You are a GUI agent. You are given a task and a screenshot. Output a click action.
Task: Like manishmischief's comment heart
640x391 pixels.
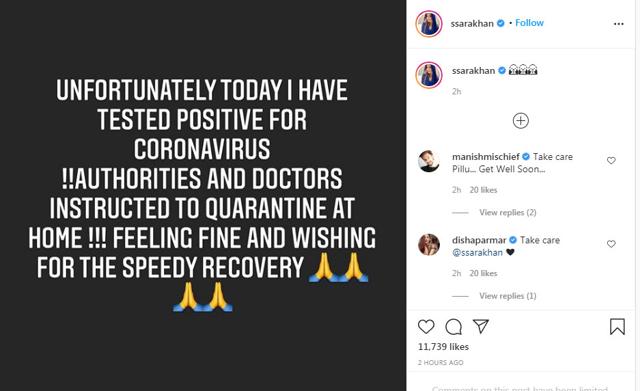point(611,160)
